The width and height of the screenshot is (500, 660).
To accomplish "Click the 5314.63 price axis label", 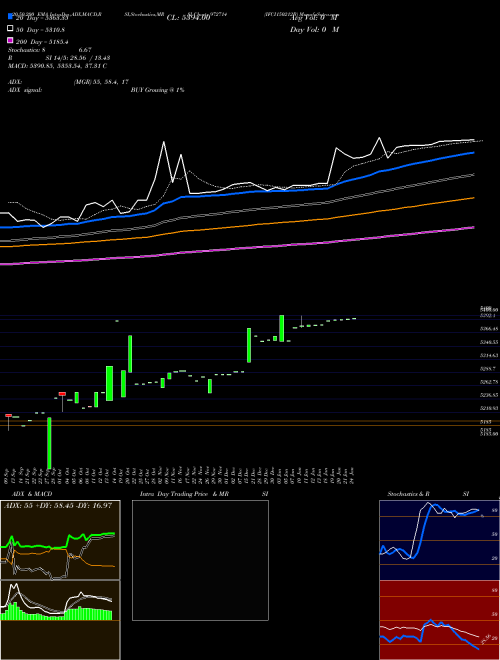I will (x=489, y=355).
